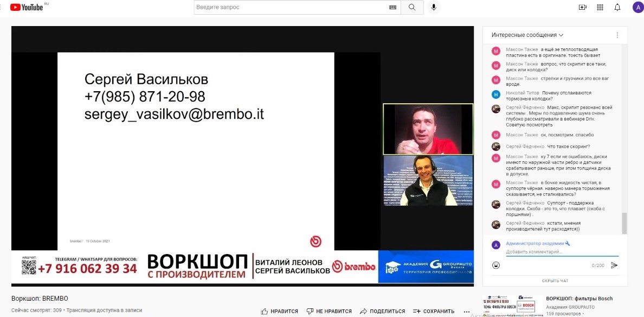Click the Добавить комментарий chat input
The height and width of the screenshot is (317, 644).
click(x=562, y=252)
